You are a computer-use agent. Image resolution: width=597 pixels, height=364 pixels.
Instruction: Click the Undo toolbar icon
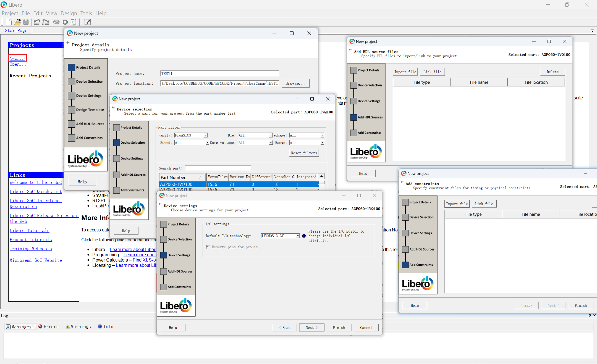(x=37, y=22)
